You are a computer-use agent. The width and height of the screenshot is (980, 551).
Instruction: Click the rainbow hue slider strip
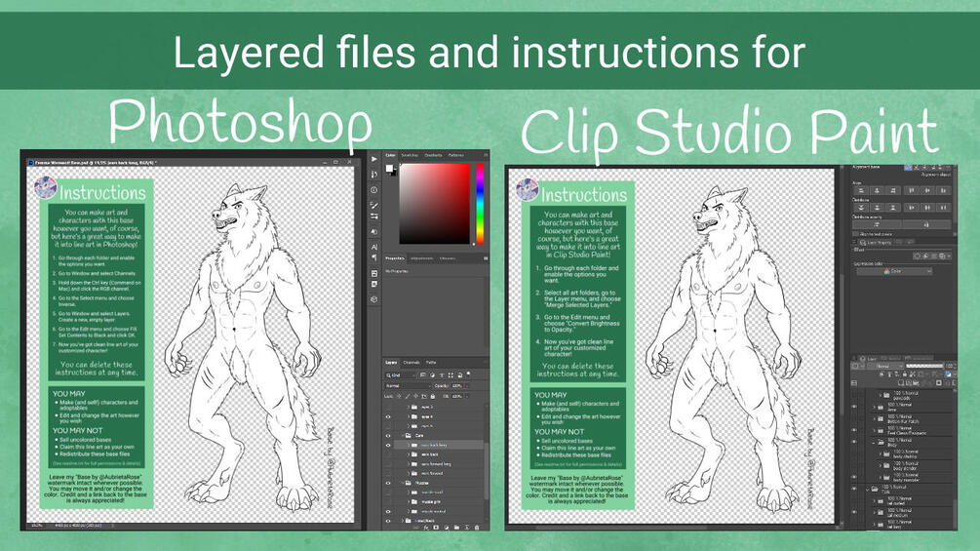point(480,204)
